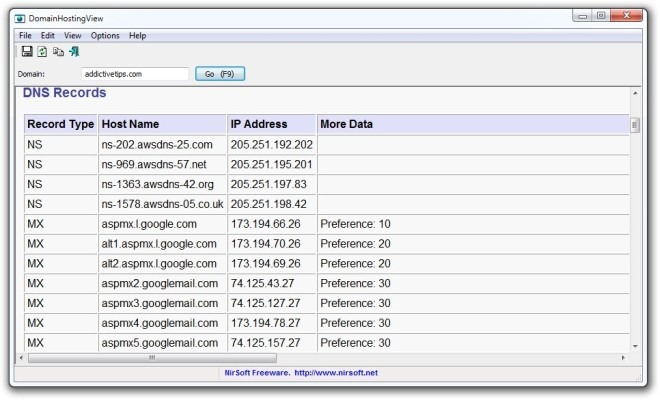Click IP address 173.194.69.26

point(266,264)
